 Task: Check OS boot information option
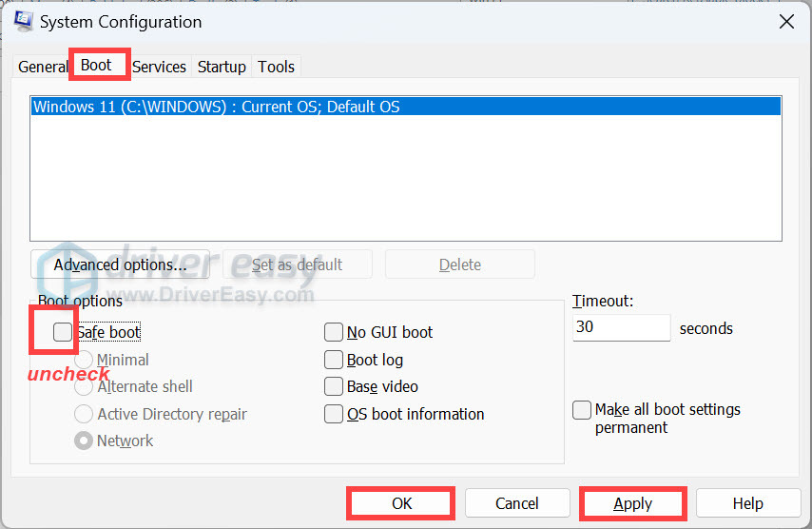[334, 414]
